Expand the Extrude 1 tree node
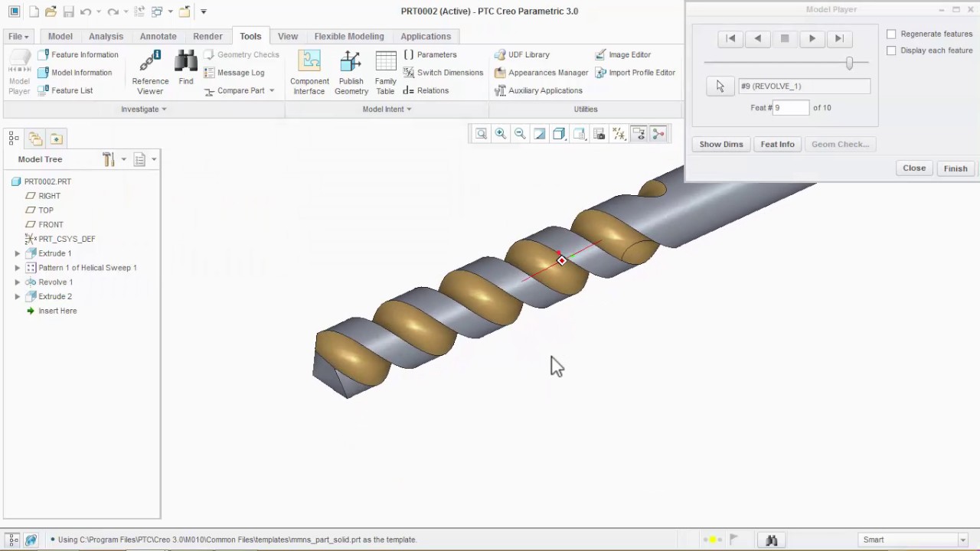980x551 pixels. (x=18, y=253)
